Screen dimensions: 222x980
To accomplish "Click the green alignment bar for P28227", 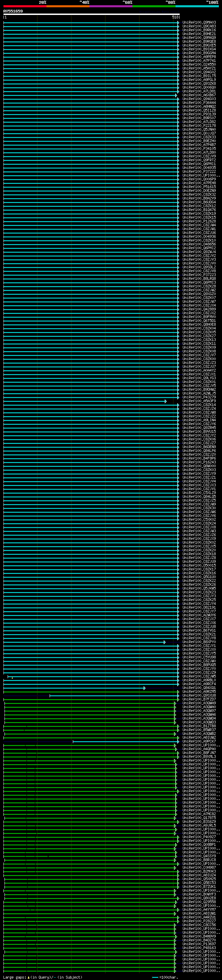I will [91, 921].
